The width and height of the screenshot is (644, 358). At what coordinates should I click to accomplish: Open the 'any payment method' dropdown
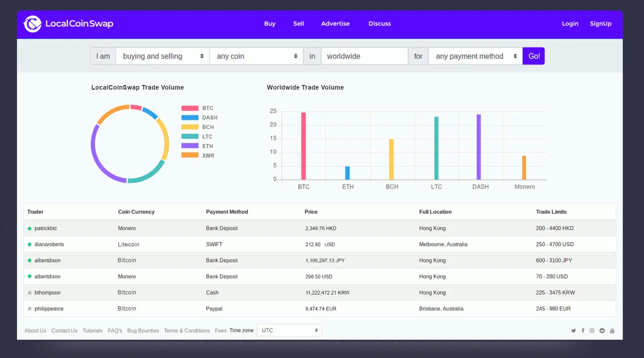[475, 56]
